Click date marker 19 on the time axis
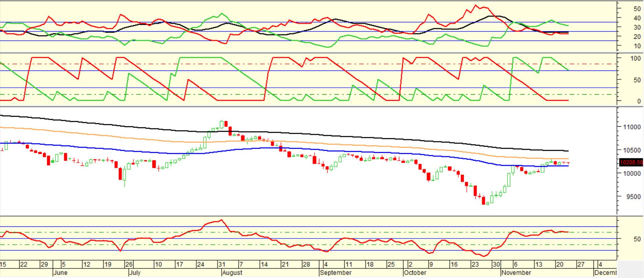 tap(108, 265)
